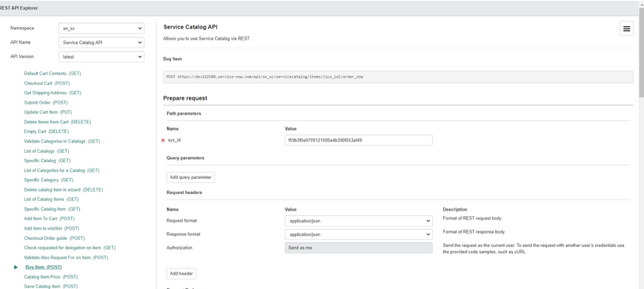
Task: Click the sys_id value field
Action: click(x=358, y=140)
